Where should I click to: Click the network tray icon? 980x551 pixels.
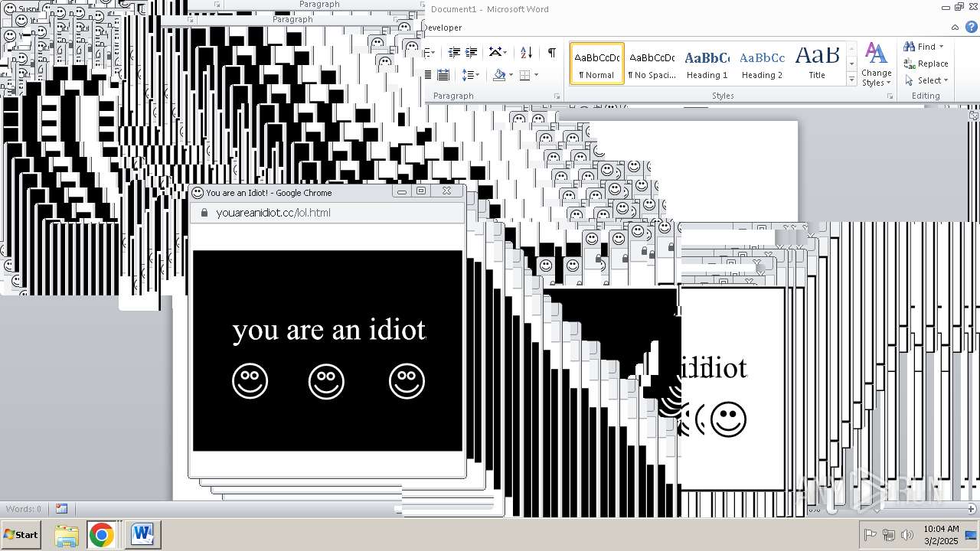click(889, 535)
